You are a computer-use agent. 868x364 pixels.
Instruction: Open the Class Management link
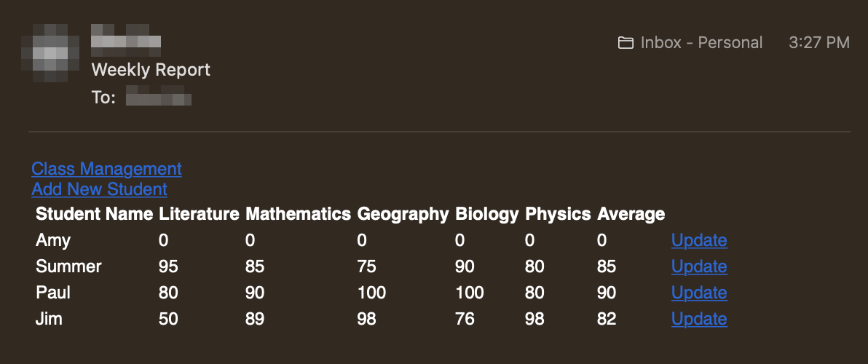point(106,169)
